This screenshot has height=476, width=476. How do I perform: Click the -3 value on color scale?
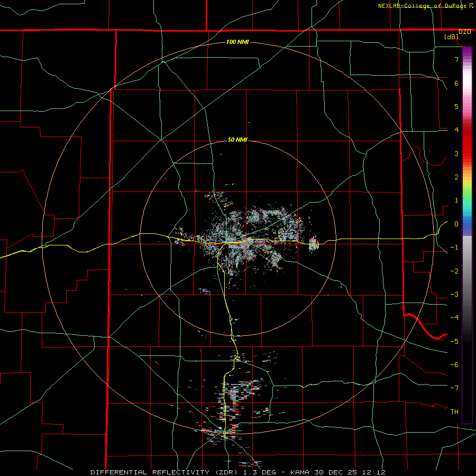coord(454,295)
